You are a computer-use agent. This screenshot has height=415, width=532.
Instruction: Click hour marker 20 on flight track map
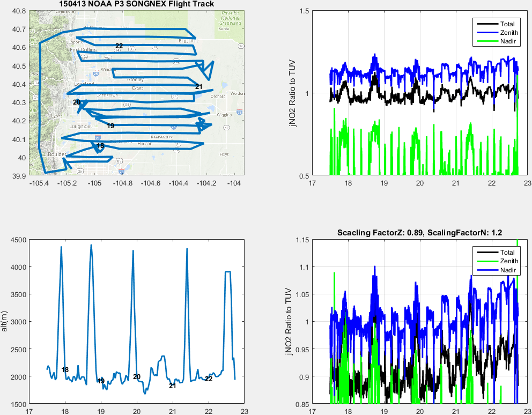pos(77,102)
